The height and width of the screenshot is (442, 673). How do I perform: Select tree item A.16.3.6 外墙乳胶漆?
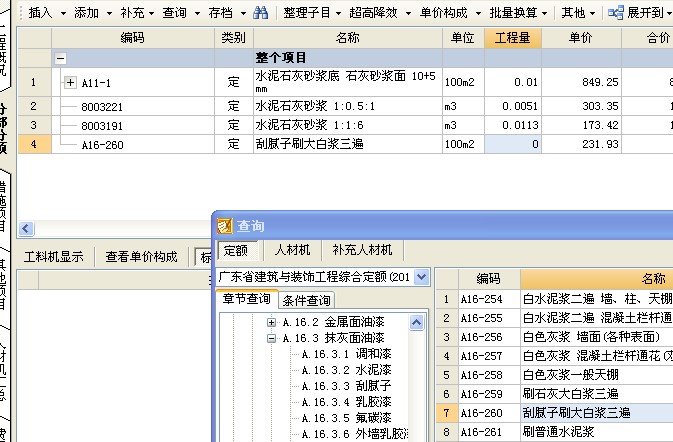pyautogui.click(x=354, y=434)
